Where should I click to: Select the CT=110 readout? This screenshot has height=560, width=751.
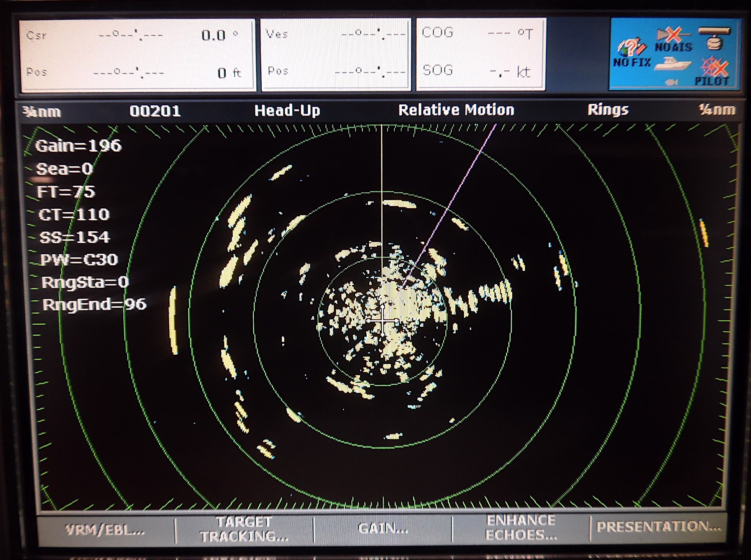click(74, 214)
